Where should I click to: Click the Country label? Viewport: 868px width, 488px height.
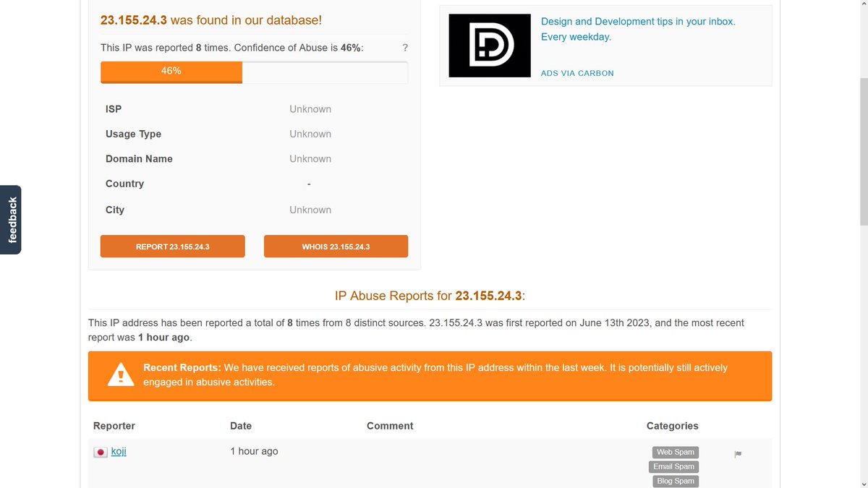(x=124, y=184)
